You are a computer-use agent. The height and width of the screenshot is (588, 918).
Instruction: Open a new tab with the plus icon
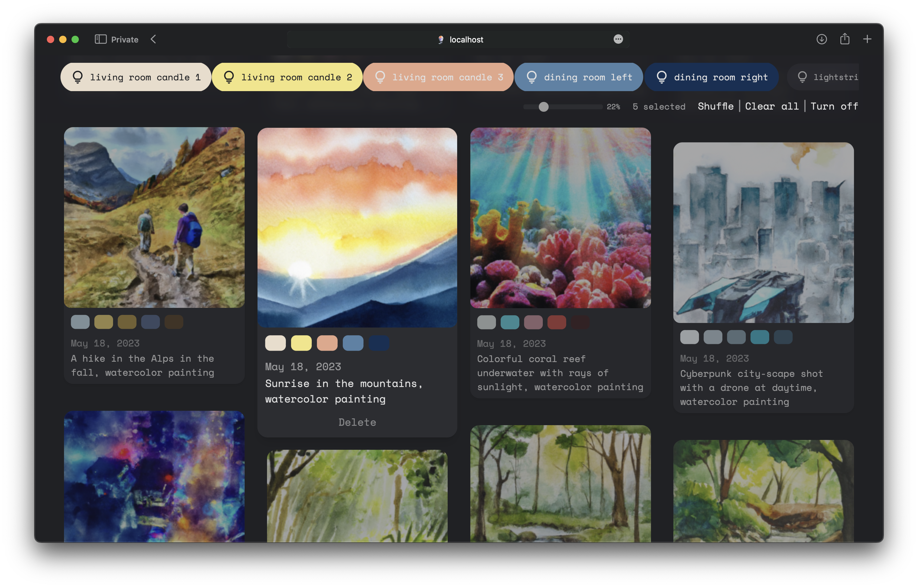867,39
